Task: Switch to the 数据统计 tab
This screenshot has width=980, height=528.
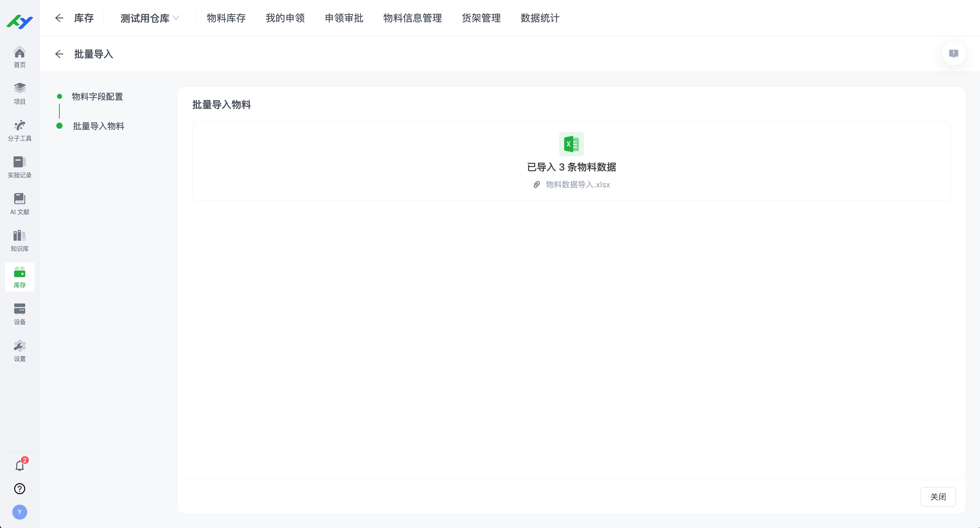Action: click(539, 18)
